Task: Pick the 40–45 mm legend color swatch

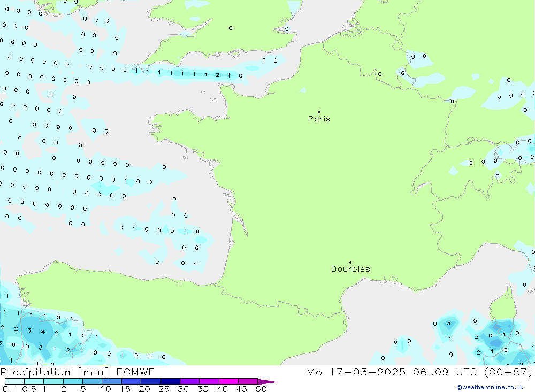Action: coord(228,381)
